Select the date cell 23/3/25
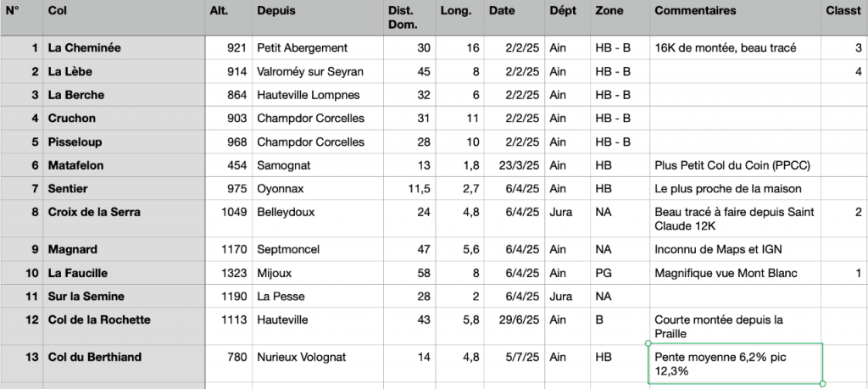 pos(515,165)
